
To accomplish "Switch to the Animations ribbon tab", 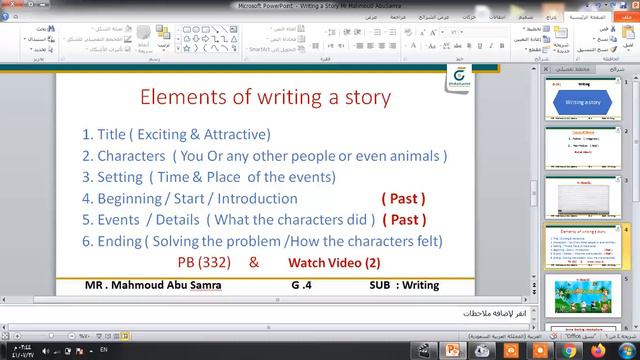I will pyautogui.click(x=469, y=17).
